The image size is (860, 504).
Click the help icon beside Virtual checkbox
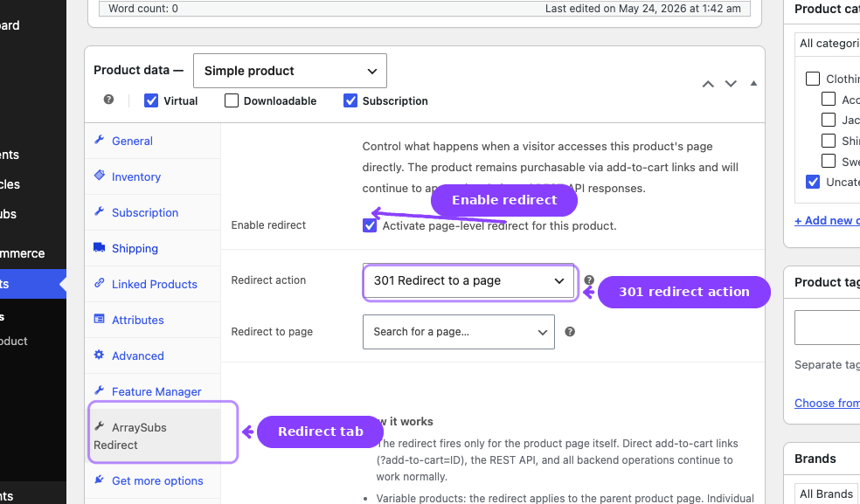click(x=108, y=100)
